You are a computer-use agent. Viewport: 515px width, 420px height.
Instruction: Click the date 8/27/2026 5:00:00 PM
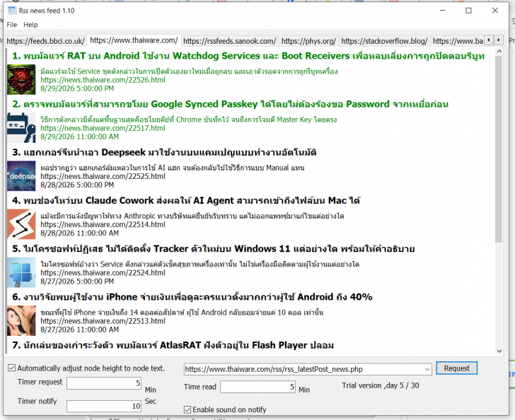point(77,281)
